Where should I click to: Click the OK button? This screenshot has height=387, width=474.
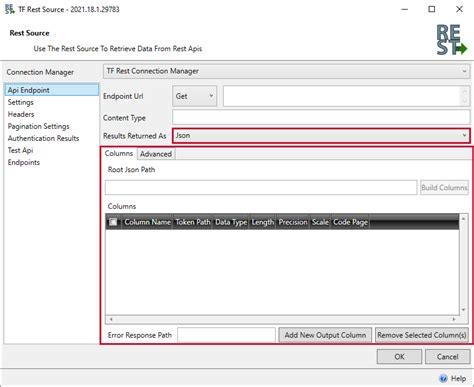tap(399, 357)
